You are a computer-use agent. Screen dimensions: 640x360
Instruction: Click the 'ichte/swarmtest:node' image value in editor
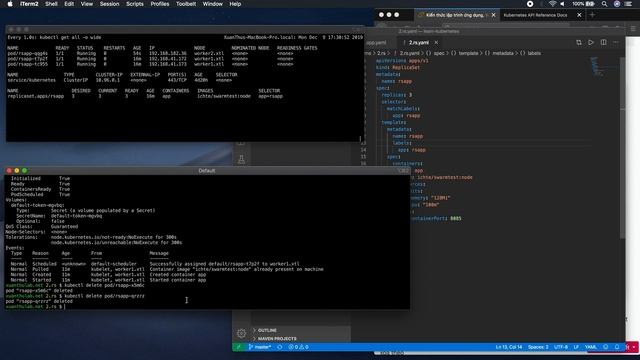click(445, 177)
